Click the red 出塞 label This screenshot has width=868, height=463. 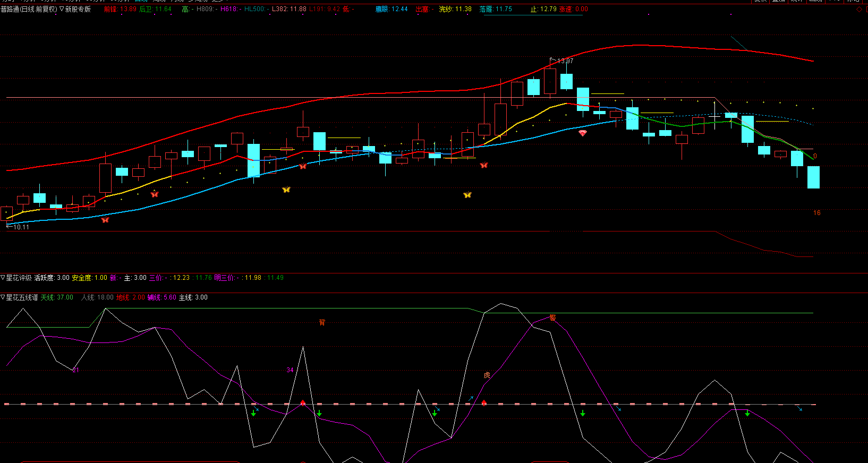pos(424,9)
